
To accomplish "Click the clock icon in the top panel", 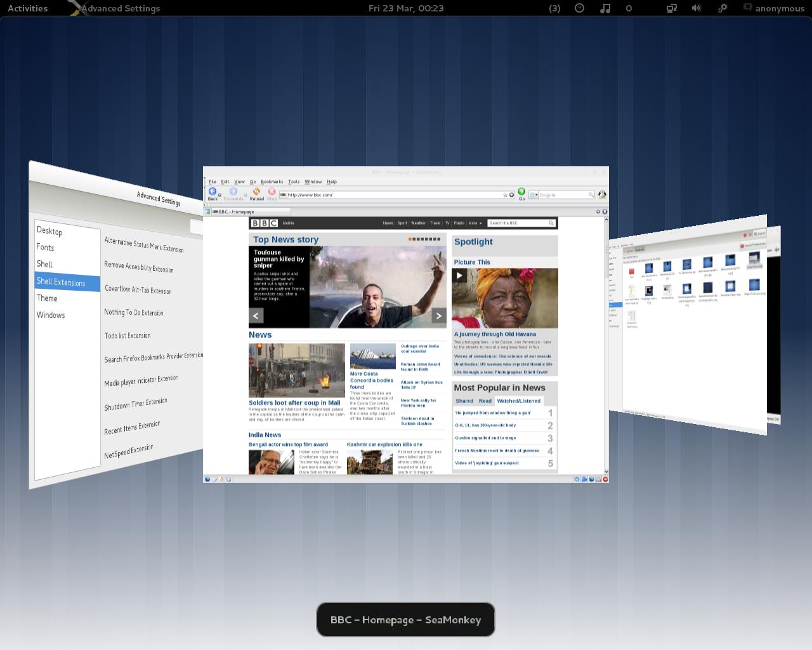I will click(580, 8).
